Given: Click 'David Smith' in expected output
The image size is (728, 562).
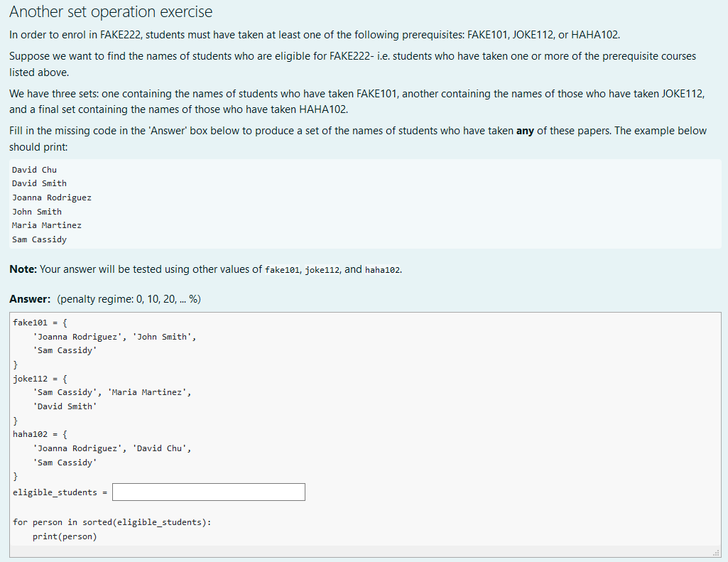Looking at the screenshot, I should [x=40, y=183].
